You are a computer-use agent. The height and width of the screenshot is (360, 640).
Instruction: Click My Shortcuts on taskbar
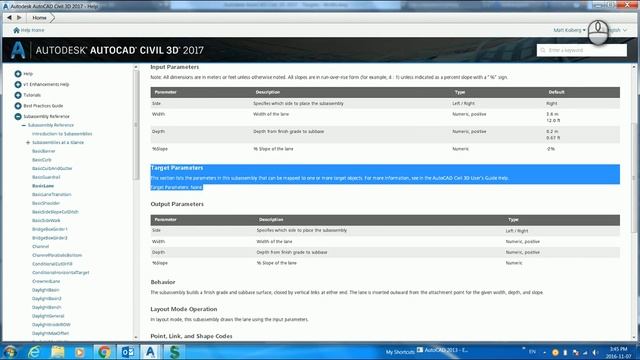coord(400,352)
